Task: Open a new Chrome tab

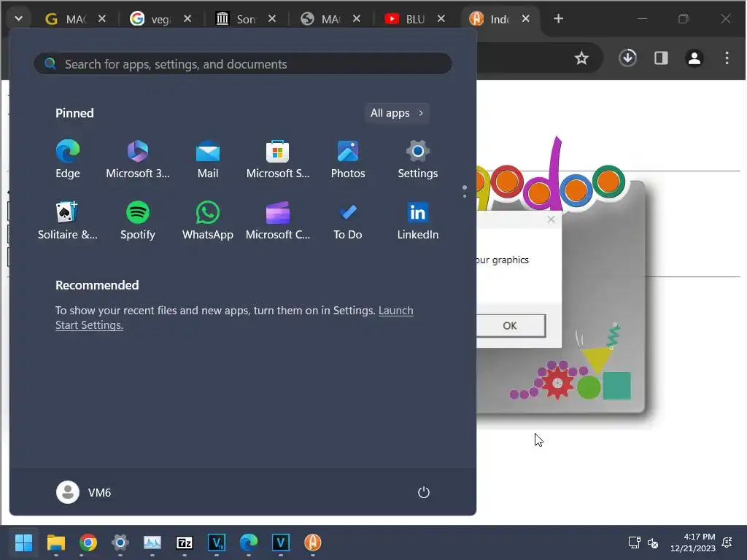Action: (x=558, y=18)
